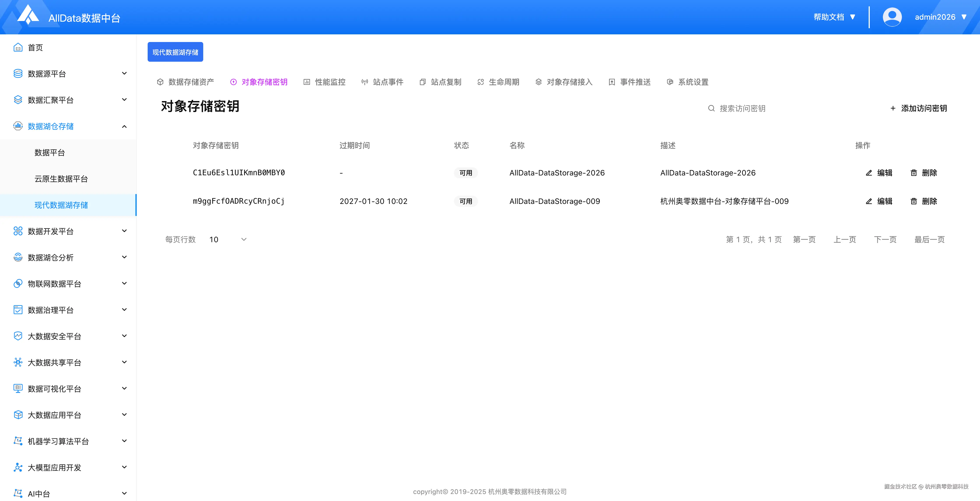Image resolution: width=980 pixels, height=501 pixels.
Task: Open the admin2026 account dropdown
Action: pyautogui.click(x=940, y=17)
